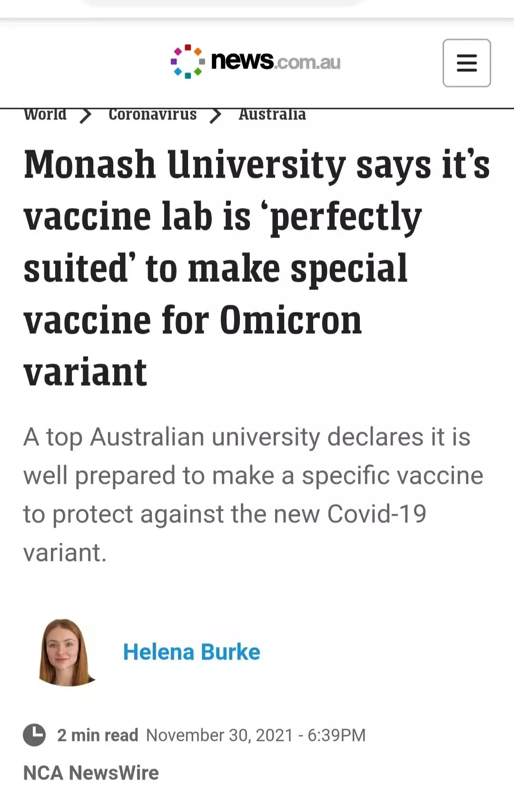This screenshot has height=812, width=514.
Task: Tap the browser address bar at top
Action: coord(224,3)
